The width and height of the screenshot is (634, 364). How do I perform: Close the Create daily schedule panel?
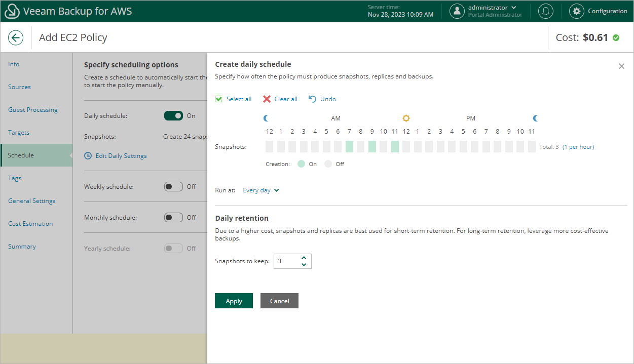tap(621, 66)
